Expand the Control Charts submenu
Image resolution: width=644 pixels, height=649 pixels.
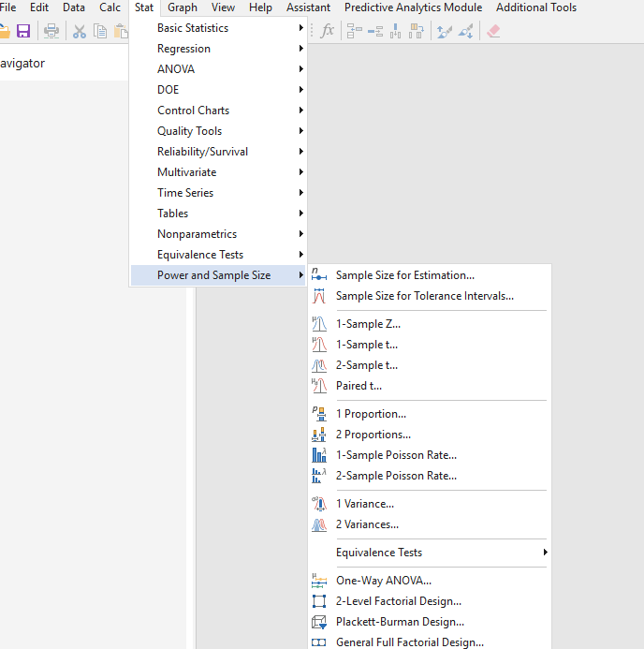pos(217,111)
